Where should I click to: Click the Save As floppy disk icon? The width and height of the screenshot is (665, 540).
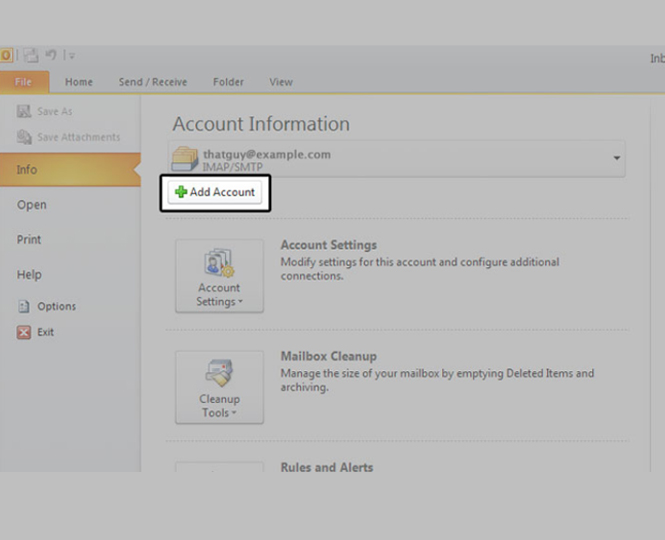coord(24,112)
